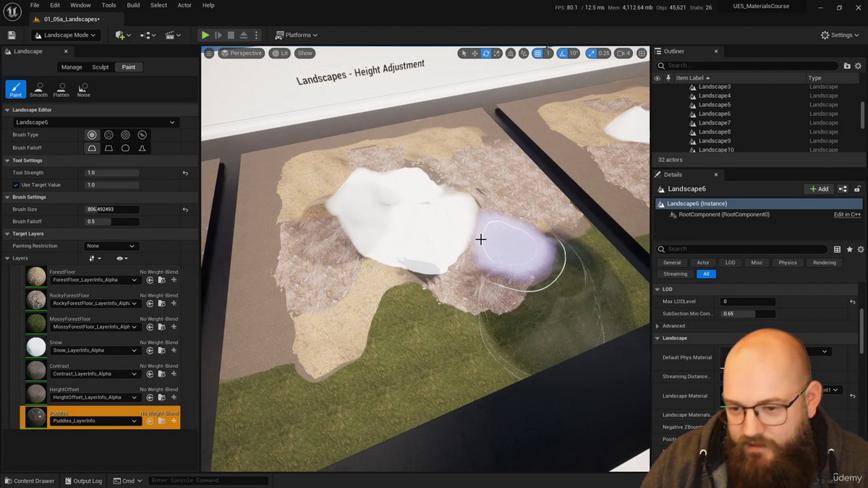868x488 pixels.
Task: Select the smooth brush falloff shape
Action: point(92,148)
